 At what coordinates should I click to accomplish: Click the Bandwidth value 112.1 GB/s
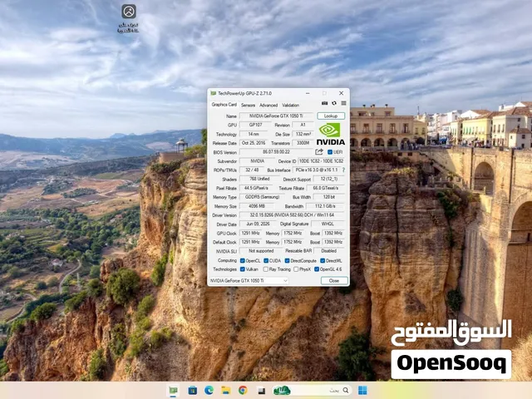click(325, 206)
